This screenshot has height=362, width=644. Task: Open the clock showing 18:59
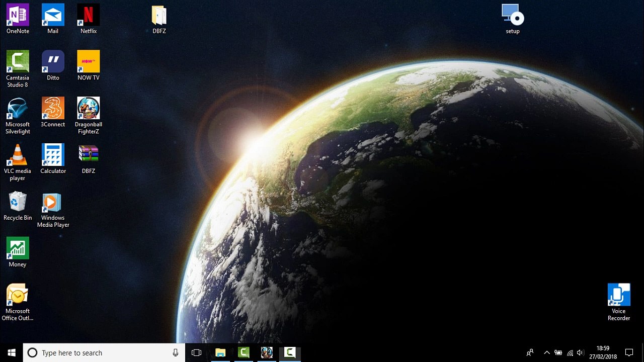[x=603, y=352]
